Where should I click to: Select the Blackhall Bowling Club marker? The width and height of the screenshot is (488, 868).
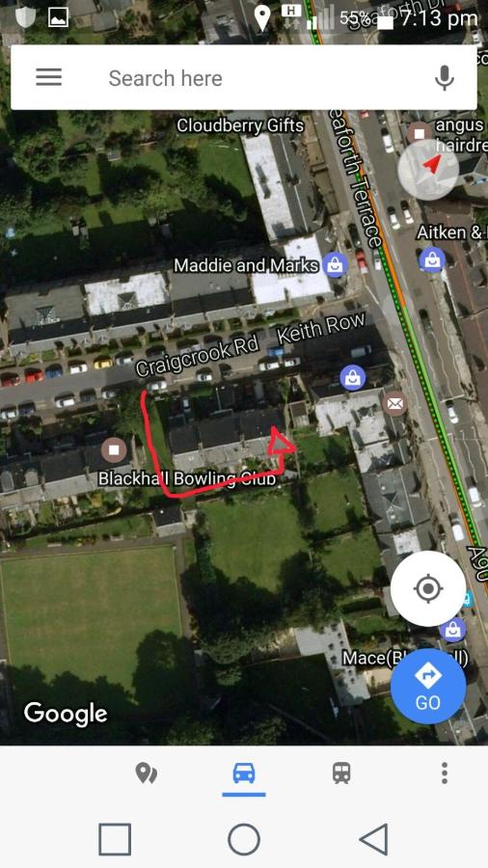pyautogui.click(x=114, y=449)
